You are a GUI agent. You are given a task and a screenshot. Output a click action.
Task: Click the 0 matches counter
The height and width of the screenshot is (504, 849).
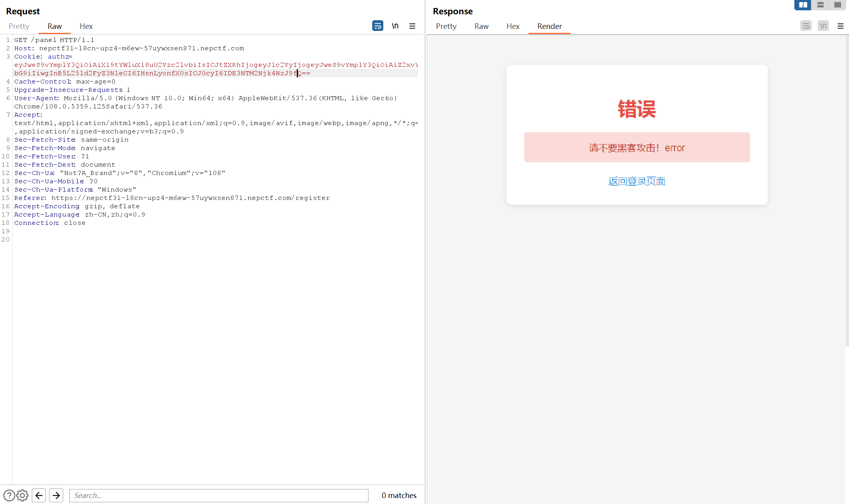coord(399,495)
